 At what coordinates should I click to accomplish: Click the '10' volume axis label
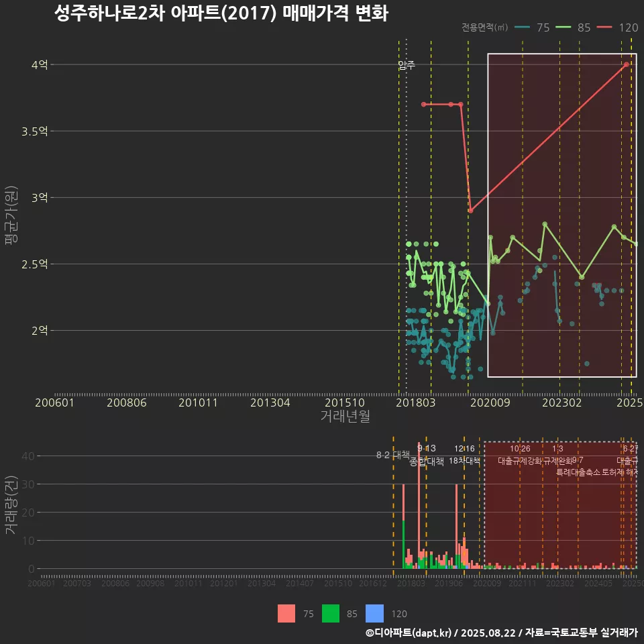[x=28, y=541]
